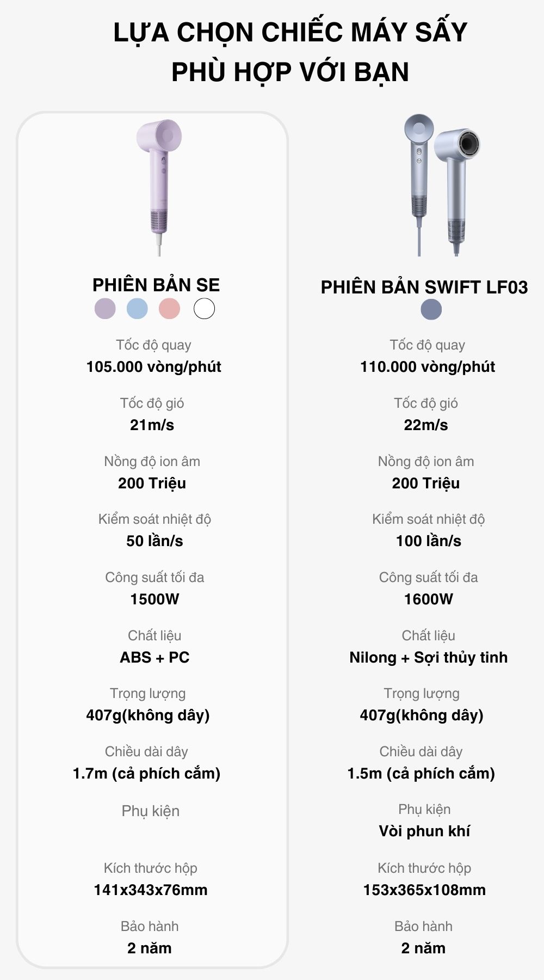This screenshot has width=544, height=980.
Task: Click Swift LF03 speed 110.000 vòng/phút
Action: point(428,366)
